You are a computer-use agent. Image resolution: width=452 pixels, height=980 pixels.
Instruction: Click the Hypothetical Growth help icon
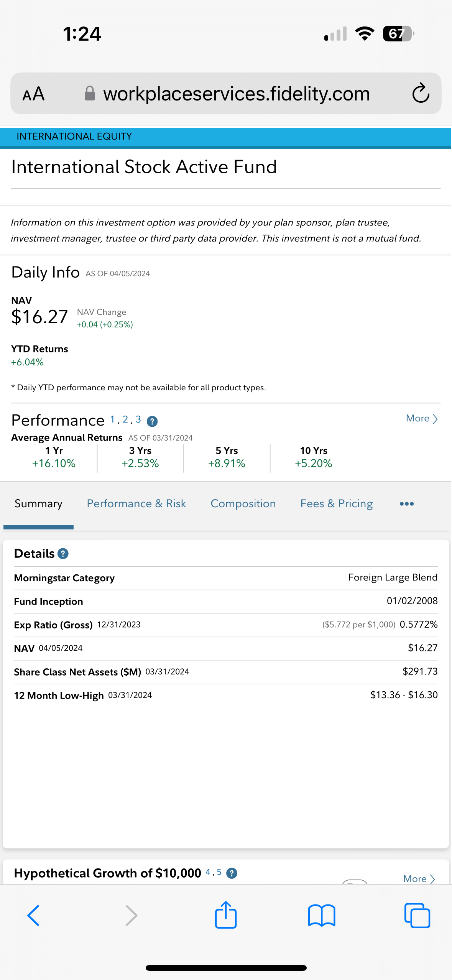232,873
